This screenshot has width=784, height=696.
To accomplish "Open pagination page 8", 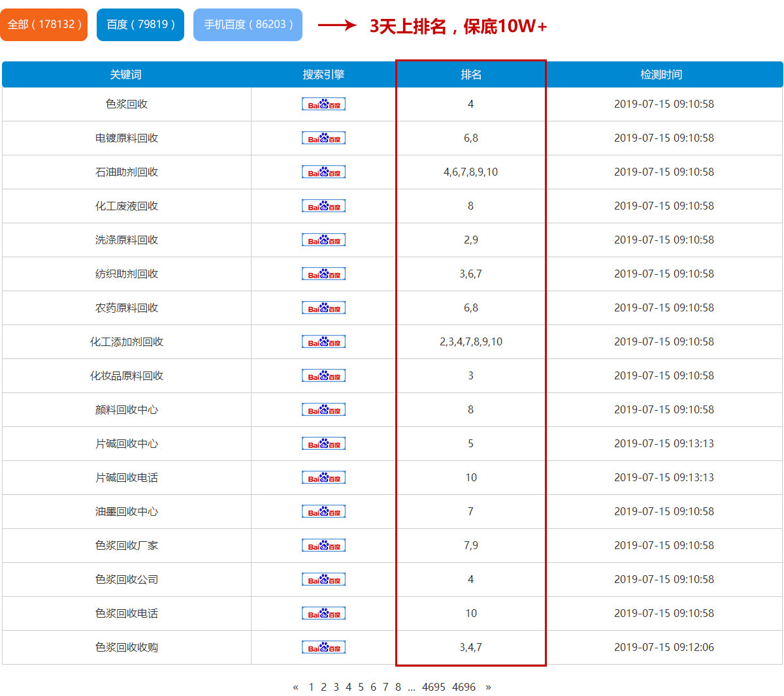I will pos(398,687).
